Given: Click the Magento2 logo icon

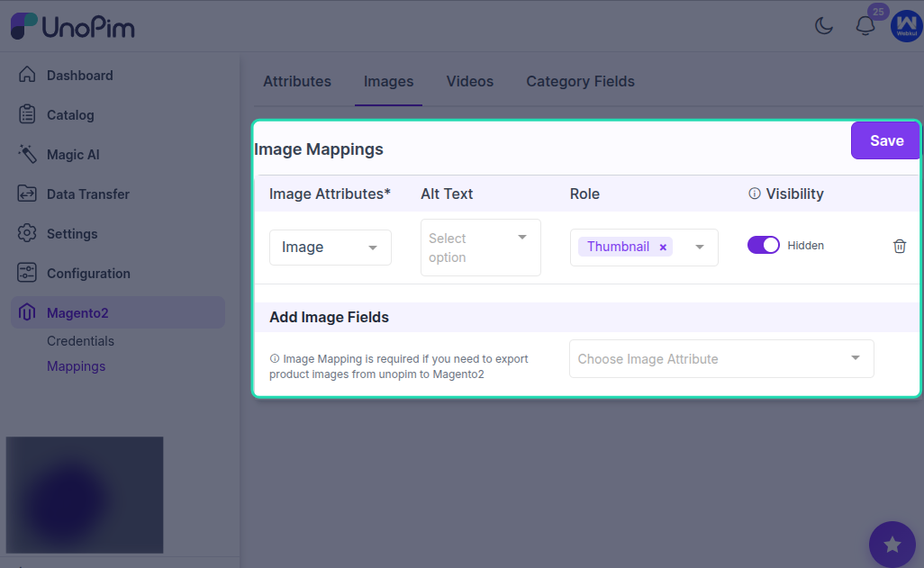Looking at the screenshot, I should click(x=27, y=312).
